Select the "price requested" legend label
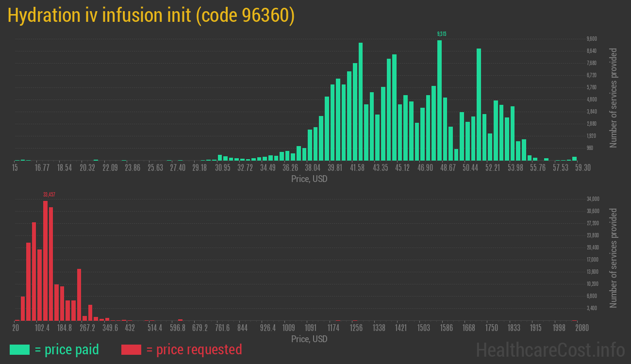Viewport: 631px width, 364px height. click(x=194, y=349)
